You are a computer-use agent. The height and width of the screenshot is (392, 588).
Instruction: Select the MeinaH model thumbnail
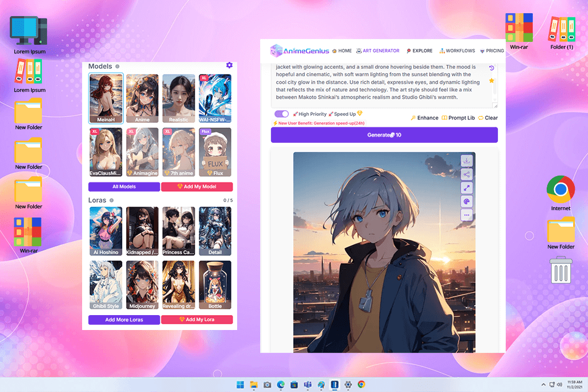pyautogui.click(x=106, y=99)
